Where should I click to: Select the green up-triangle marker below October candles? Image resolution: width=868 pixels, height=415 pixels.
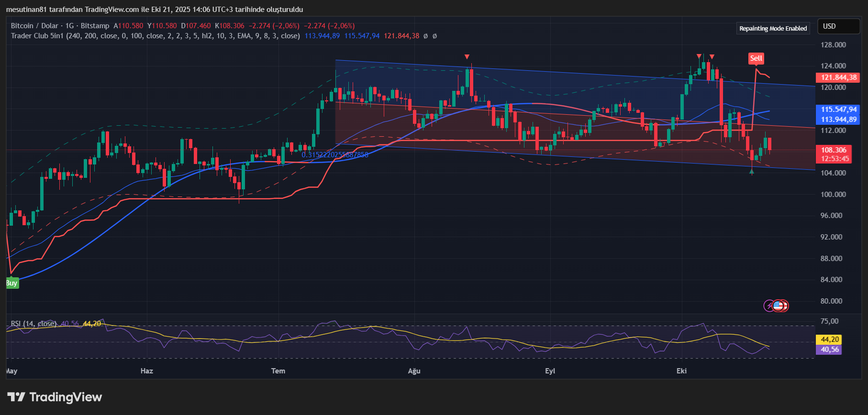click(x=752, y=172)
